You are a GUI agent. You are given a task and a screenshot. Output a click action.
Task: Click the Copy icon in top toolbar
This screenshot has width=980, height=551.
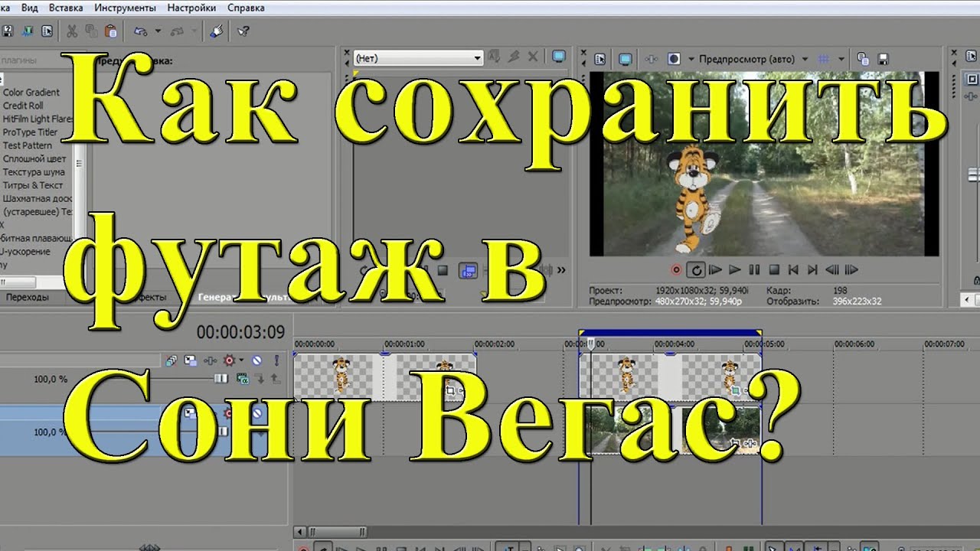91,31
